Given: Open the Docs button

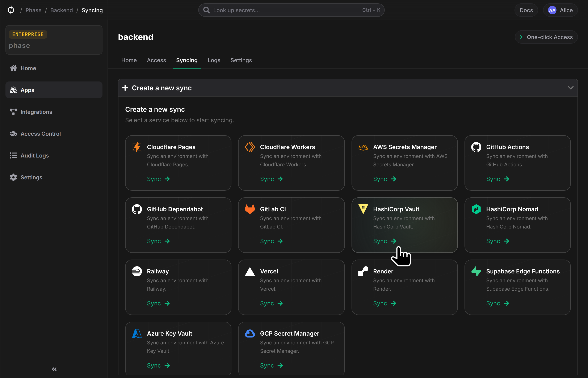Looking at the screenshot, I should click(526, 10).
